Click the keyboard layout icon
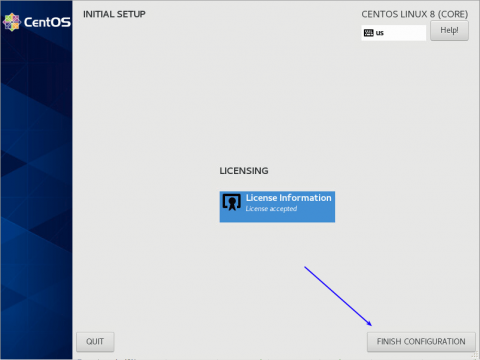The image size is (480, 360). 368,33
